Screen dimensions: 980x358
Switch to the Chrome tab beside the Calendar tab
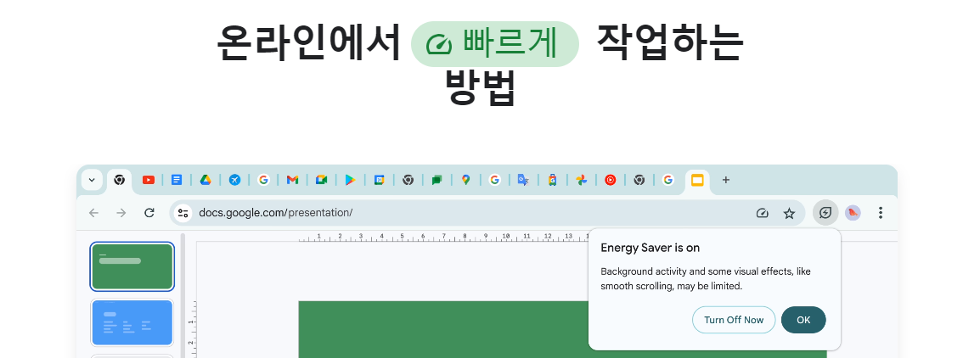tap(408, 180)
